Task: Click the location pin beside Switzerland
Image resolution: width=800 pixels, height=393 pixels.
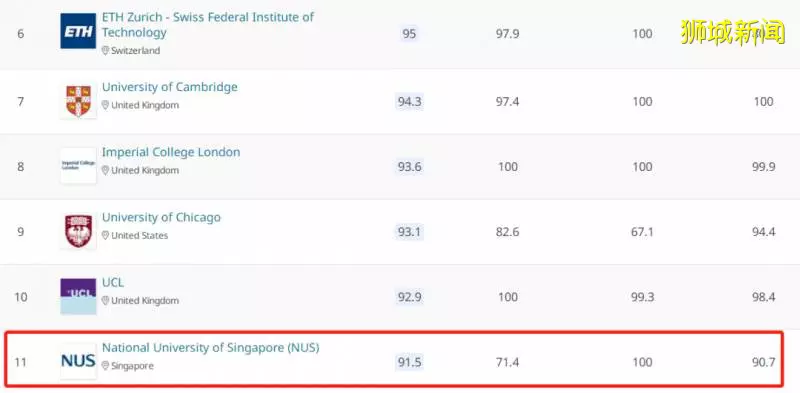Action: pyautogui.click(x=105, y=51)
